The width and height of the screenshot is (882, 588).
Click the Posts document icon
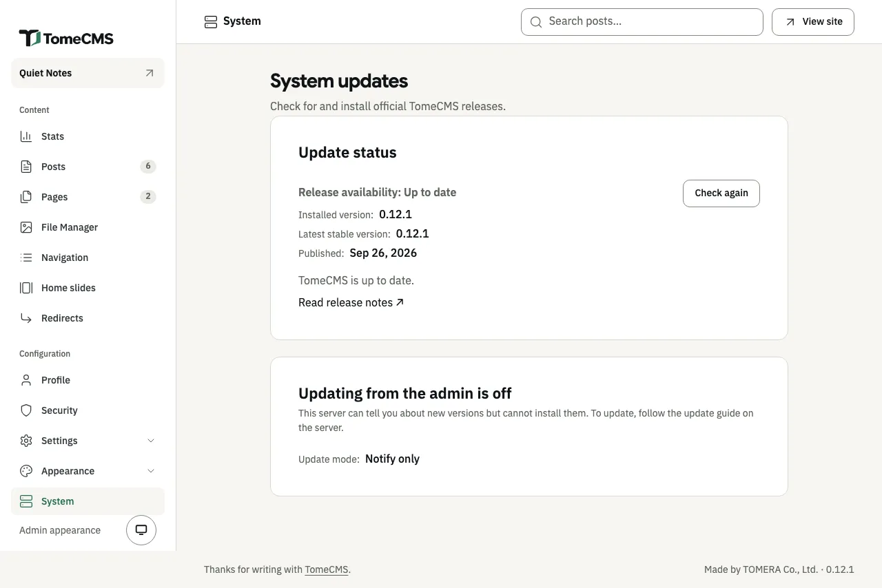click(x=26, y=167)
